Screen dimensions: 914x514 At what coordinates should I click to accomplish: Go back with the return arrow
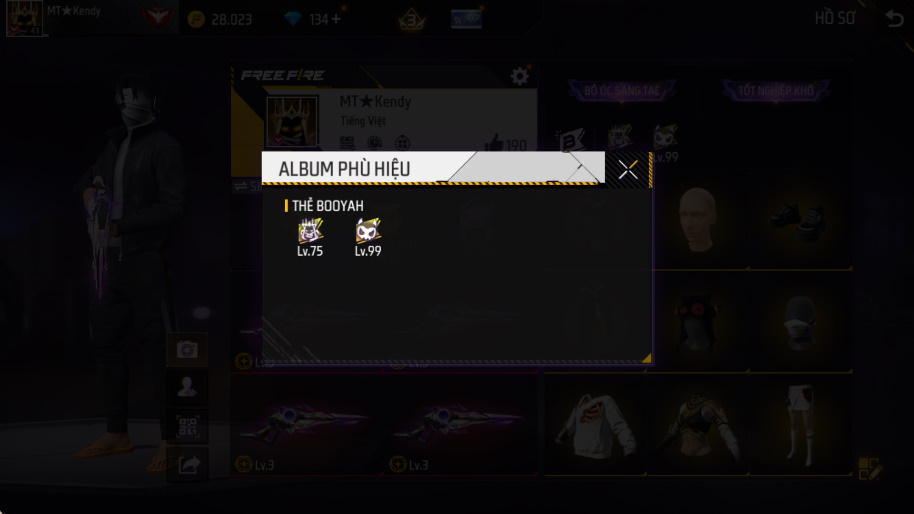[x=895, y=18]
